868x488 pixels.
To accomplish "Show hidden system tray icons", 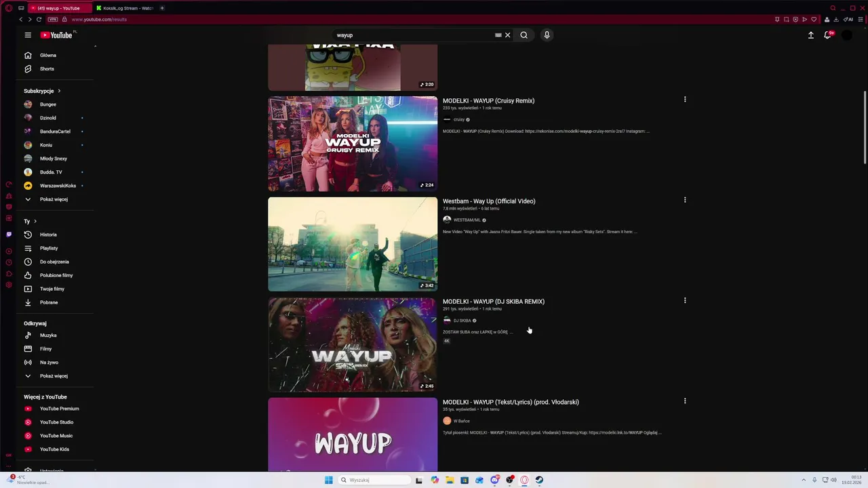I will (x=804, y=480).
